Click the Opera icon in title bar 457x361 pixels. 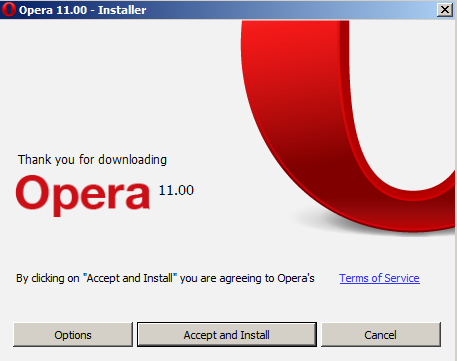coord(8,9)
